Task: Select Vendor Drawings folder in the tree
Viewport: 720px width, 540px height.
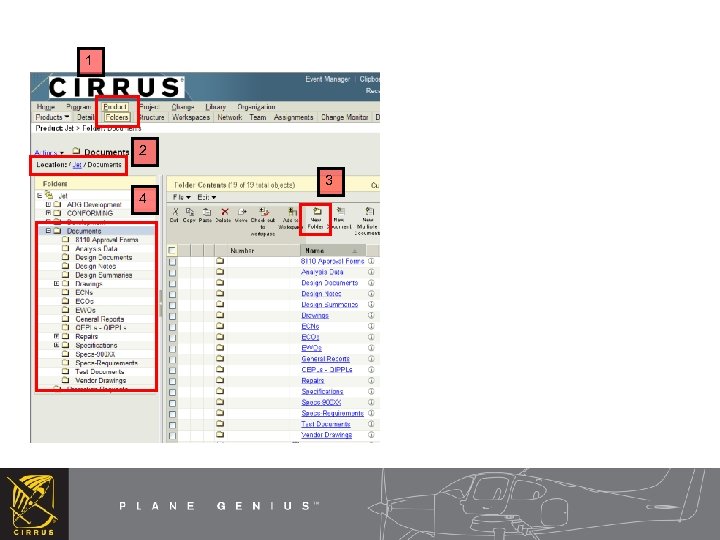Action: coord(100,381)
